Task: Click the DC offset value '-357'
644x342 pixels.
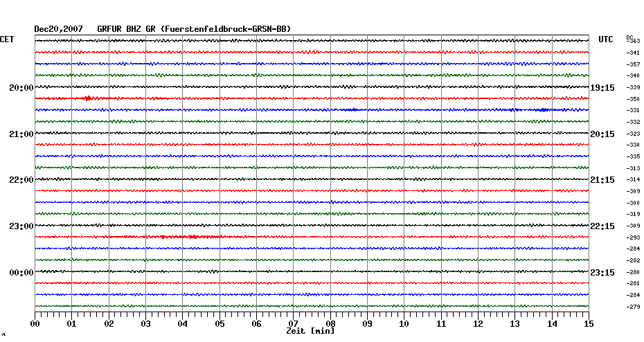Action: tap(633, 64)
